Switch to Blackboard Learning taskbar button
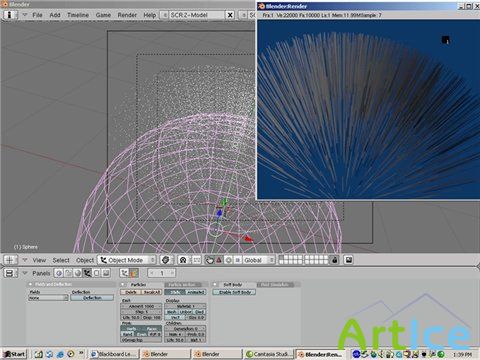This screenshot has width=480, height=360. tap(114, 354)
